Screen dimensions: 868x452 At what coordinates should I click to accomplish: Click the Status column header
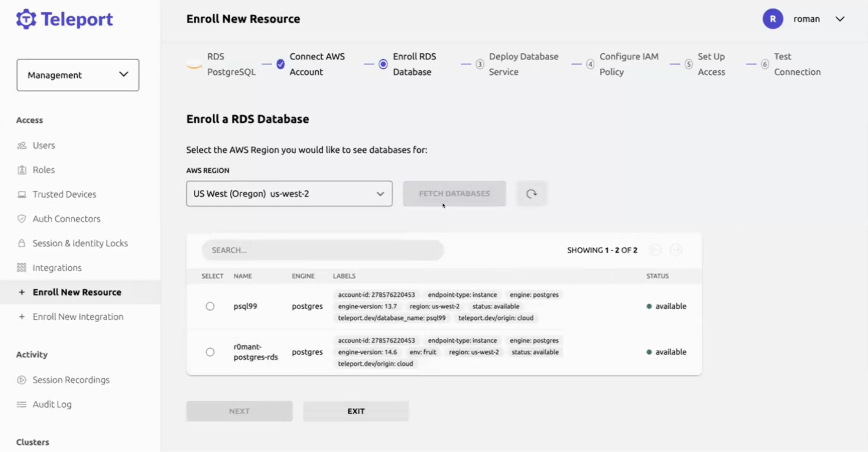[657, 276]
